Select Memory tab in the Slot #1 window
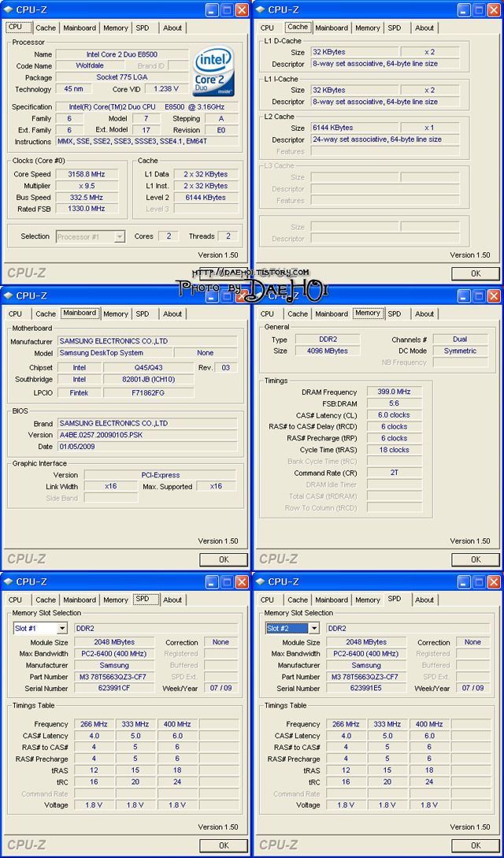The height and width of the screenshot is (858, 504). tap(115, 600)
